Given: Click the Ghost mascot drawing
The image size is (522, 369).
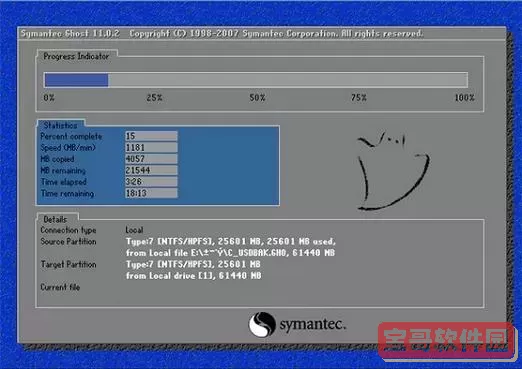Looking at the screenshot, I should [x=393, y=171].
